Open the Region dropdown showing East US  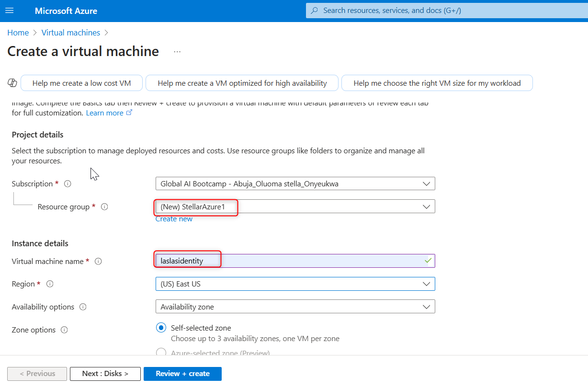point(295,284)
